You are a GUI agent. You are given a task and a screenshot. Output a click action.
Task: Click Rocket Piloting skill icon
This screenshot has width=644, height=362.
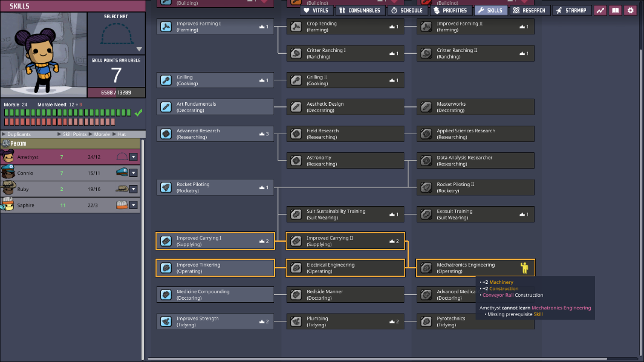pos(166,187)
